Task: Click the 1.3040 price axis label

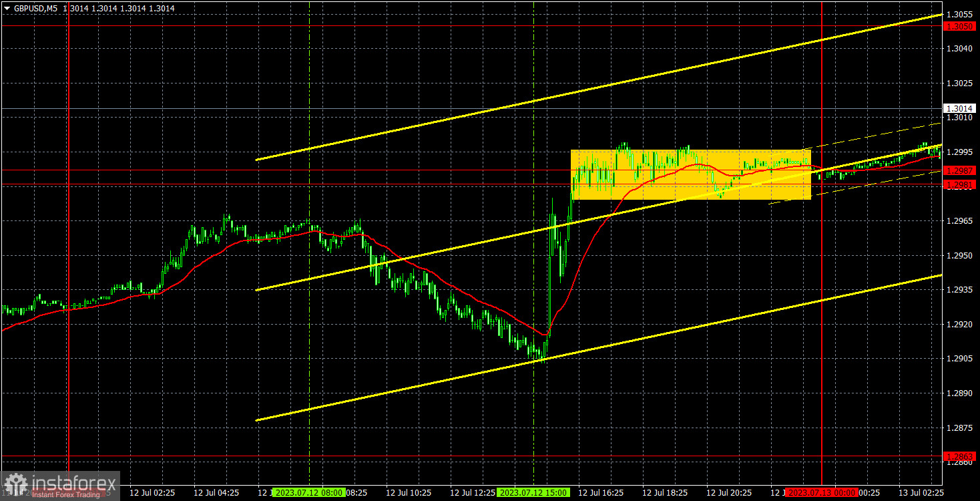Action: [x=960, y=49]
